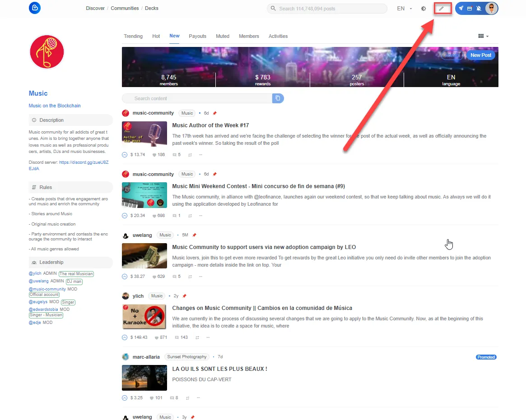Click the copy icon beside Search content
526x420 pixels.
point(278,98)
